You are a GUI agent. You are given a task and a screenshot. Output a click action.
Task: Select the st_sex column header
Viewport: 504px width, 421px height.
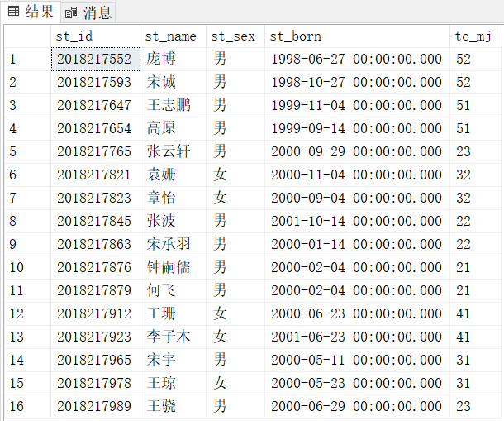point(235,36)
